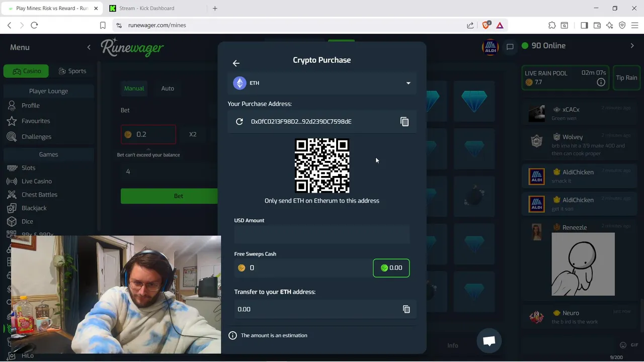Open the Brave VPN shield icon
This screenshot has width=644, height=362.
622,25
